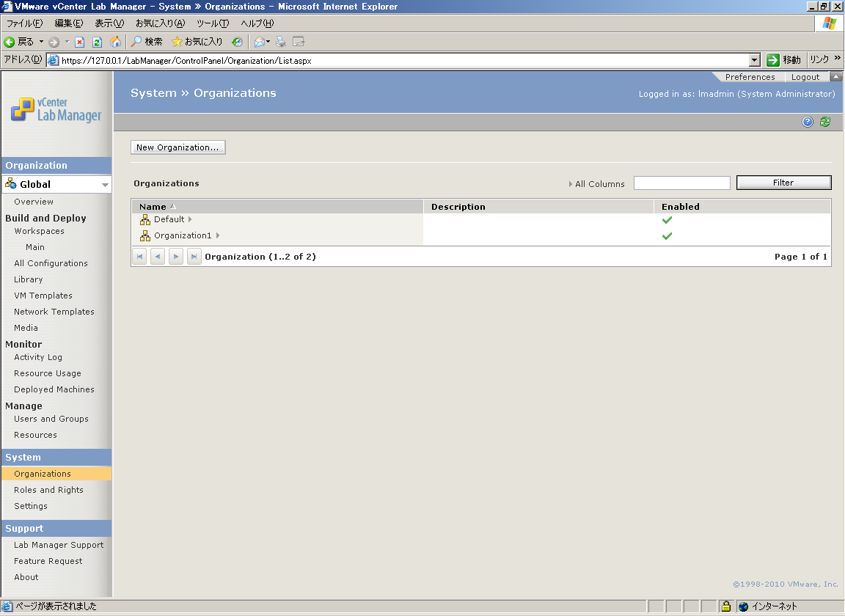Click the Enabled checkmark for Organization1
The image size is (845, 616).
point(667,236)
